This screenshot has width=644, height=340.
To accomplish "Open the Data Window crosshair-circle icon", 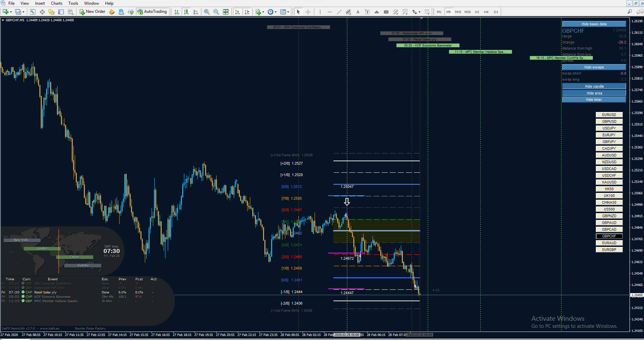I will (42, 12).
